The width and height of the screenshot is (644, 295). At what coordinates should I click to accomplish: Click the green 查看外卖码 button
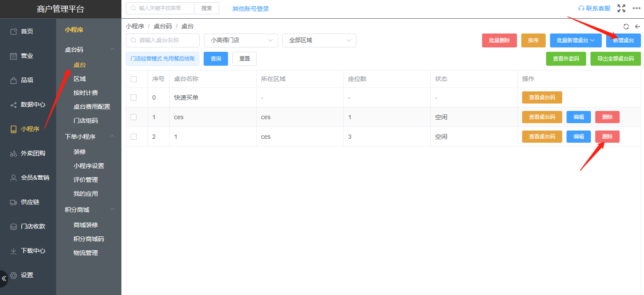point(566,59)
